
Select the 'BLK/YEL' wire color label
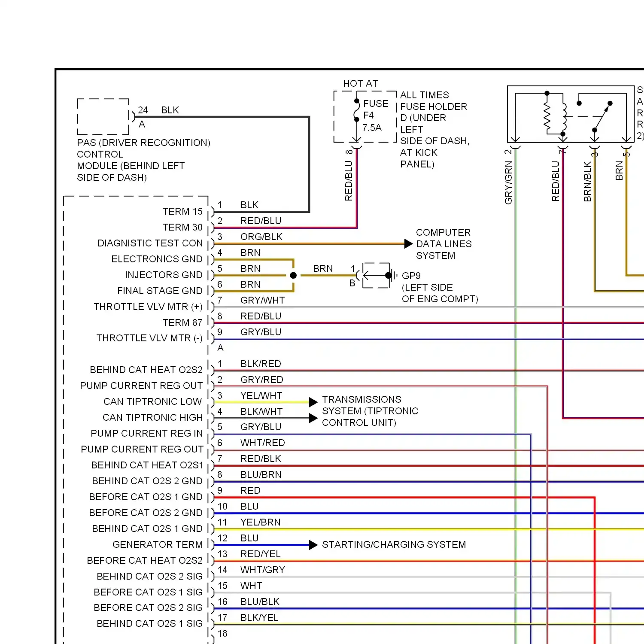tap(260, 618)
